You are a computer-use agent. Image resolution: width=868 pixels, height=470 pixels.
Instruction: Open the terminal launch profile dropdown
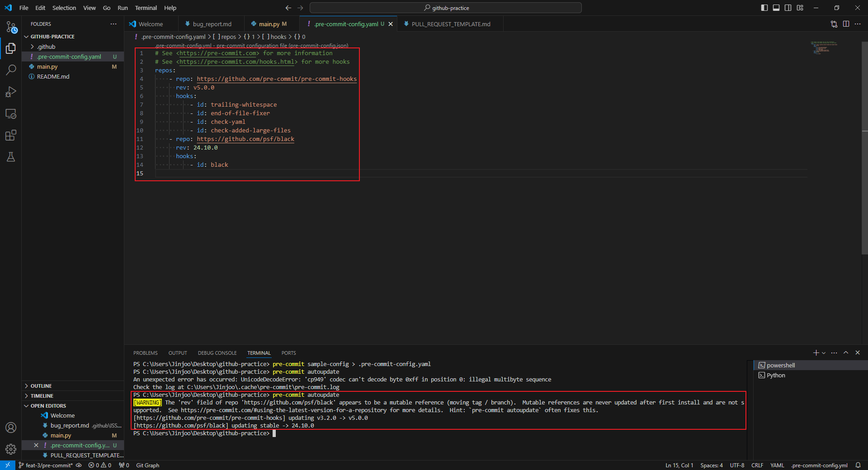tap(824, 352)
